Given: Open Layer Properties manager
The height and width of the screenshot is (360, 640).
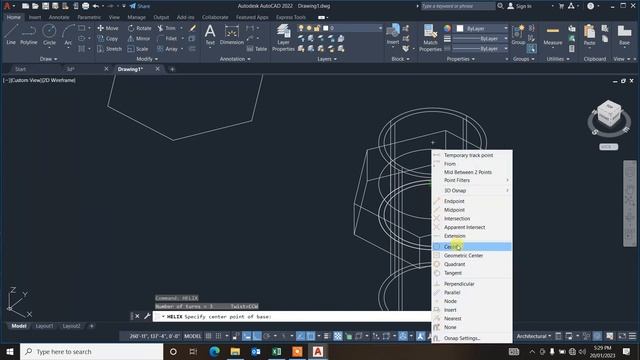Looking at the screenshot, I should [283, 38].
